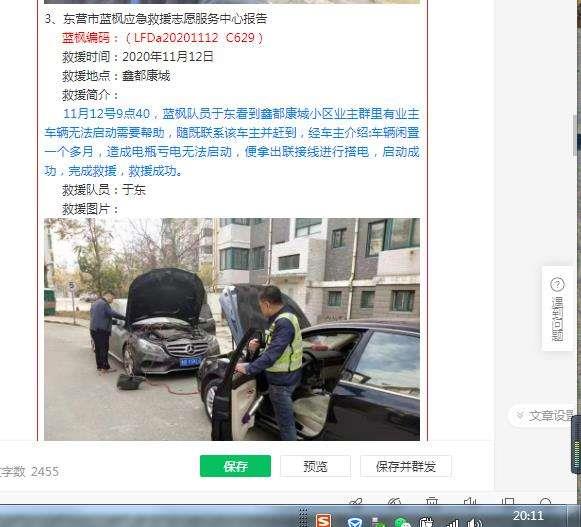The image size is (581, 527).
Task: Open the 遇到问题 help panel
Action: click(x=557, y=309)
